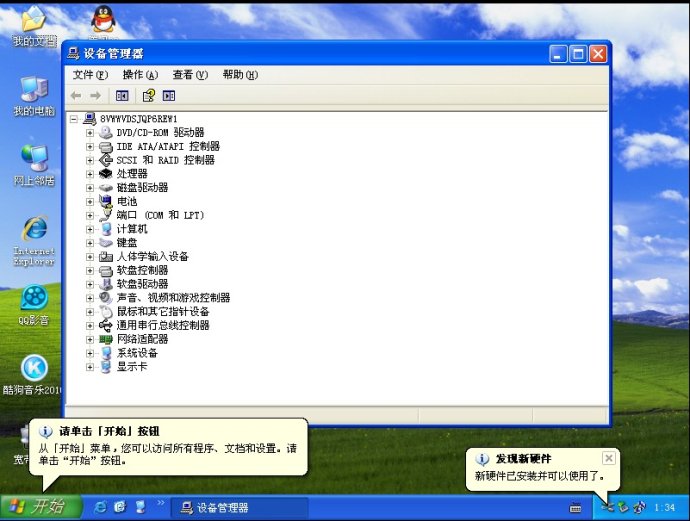Select the 通用串行总线控制器 USB icon
This screenshot has height=521, width=690.
coord(106,325)
